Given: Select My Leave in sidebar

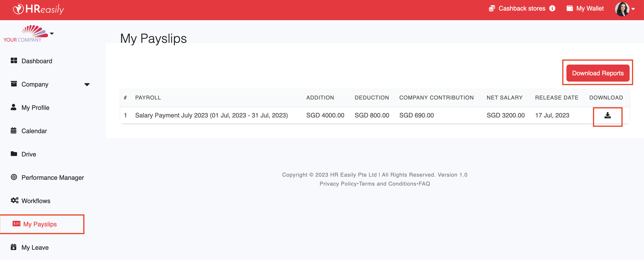Looking at the screenshot, I should pyautogui.click(x=35, y=247).
